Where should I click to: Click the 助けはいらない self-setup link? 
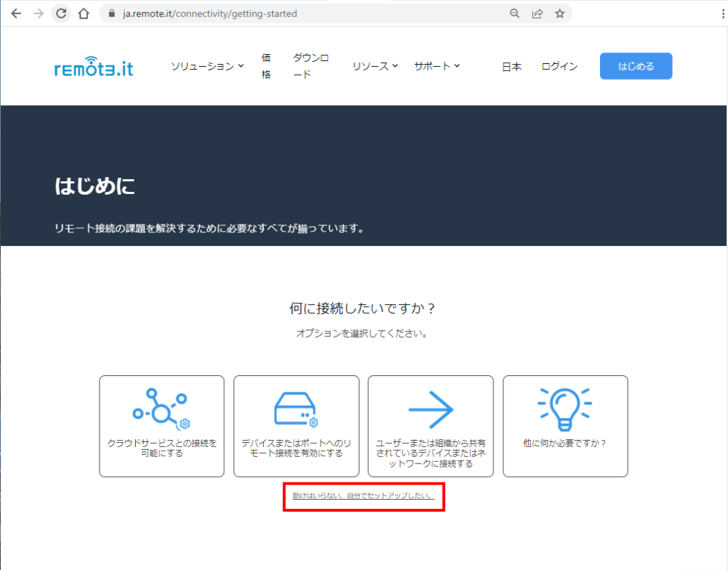pos(363,495)
